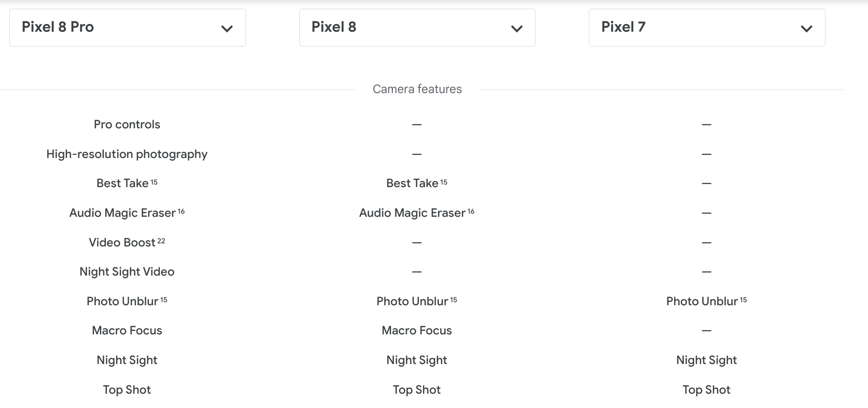The width and height of the screenshot is (868, 408).
Task: Click footnote 16 on Pixel 8 Pro Audio Magic Eraser
Action: [x=181, y=211]
